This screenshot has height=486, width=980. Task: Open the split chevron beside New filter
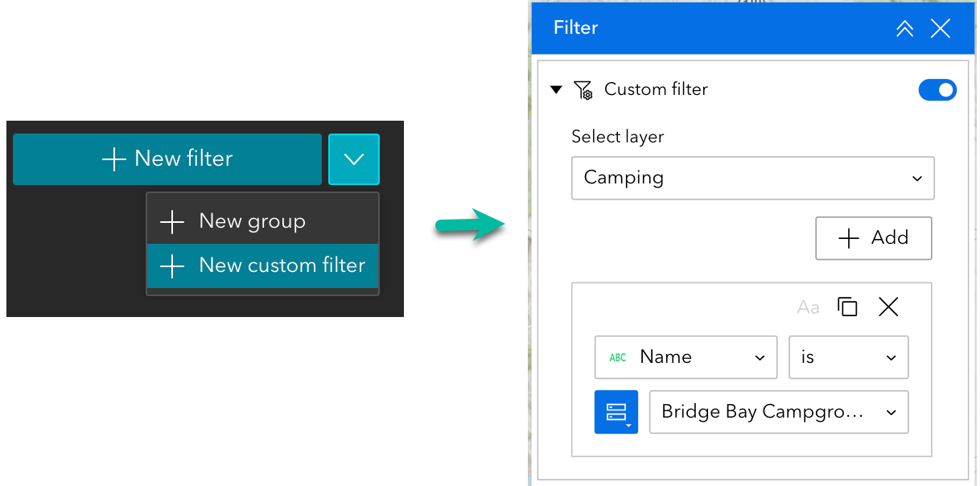tap(354, 159)
